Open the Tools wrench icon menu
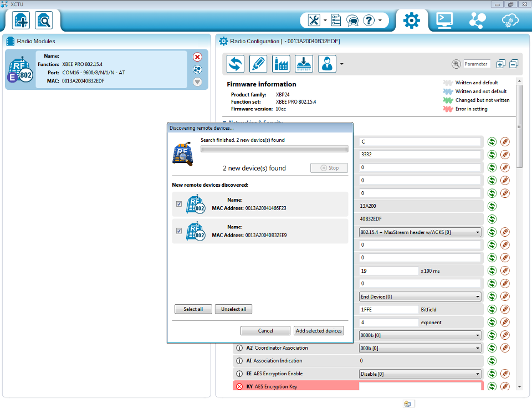 coord(314,21)
